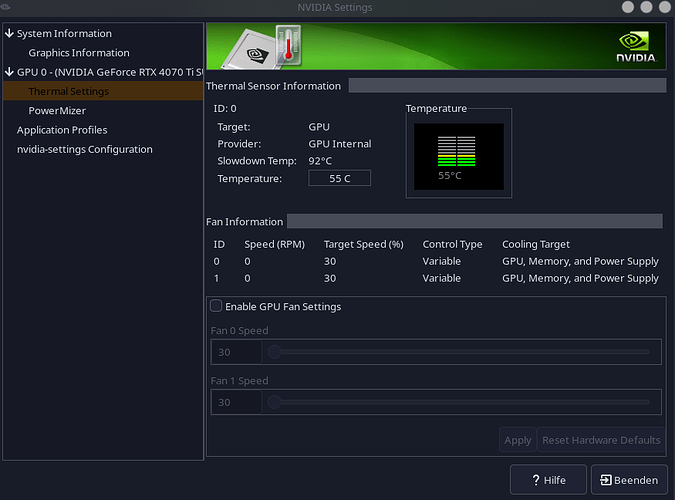Click the temperature gauge bar graphic

coord(459,152)
